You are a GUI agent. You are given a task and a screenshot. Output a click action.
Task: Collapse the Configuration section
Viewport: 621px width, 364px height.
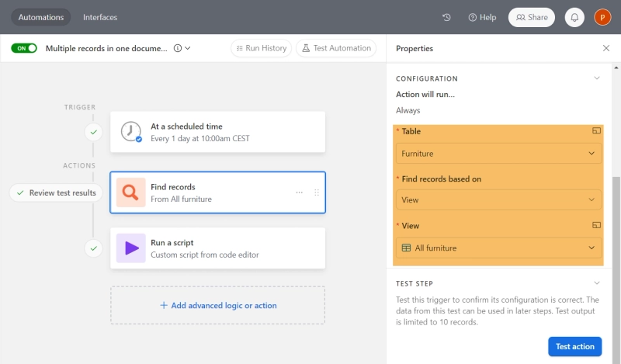[x=597, y=78]
